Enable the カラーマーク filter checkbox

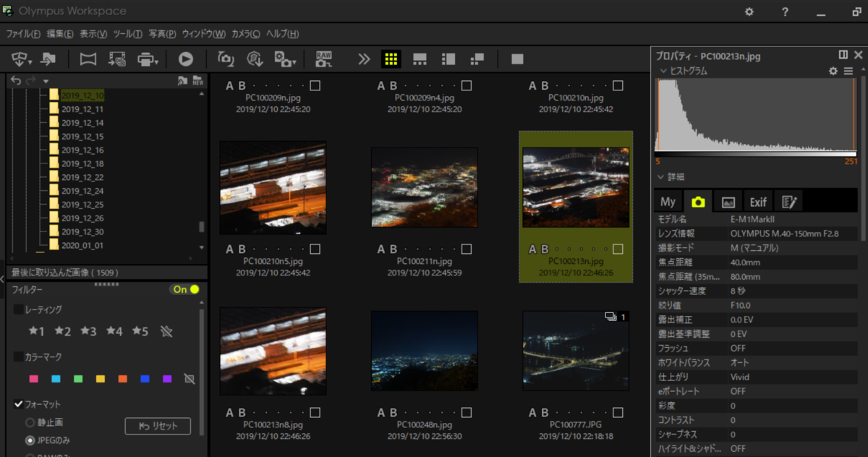[18, 357]
